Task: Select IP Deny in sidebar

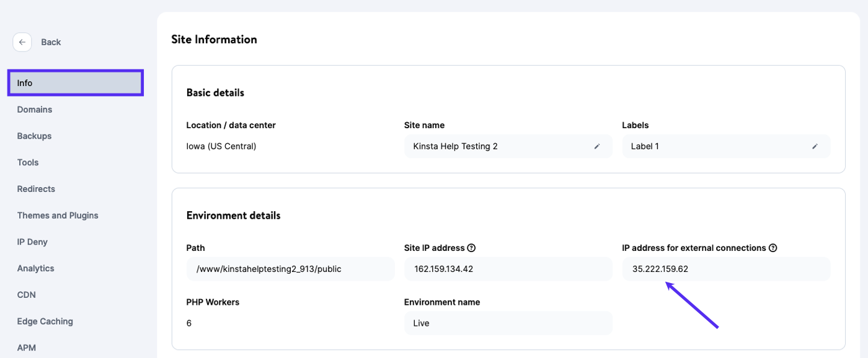Action: coord(32,242)
